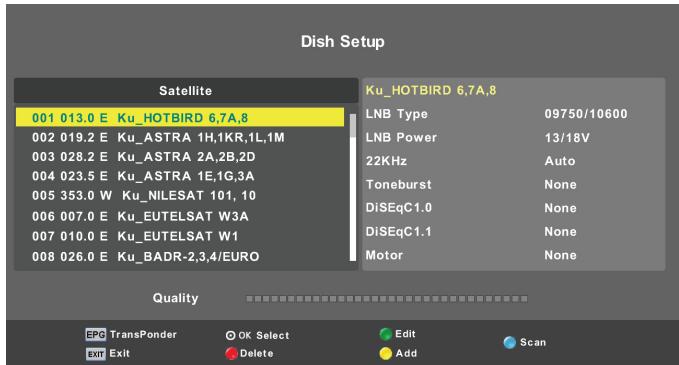Select satellite 001 Ku_HOTBIRD 6,7A,8
The height and width of the screenshot is (365, 679).
(x=180, y=117)
